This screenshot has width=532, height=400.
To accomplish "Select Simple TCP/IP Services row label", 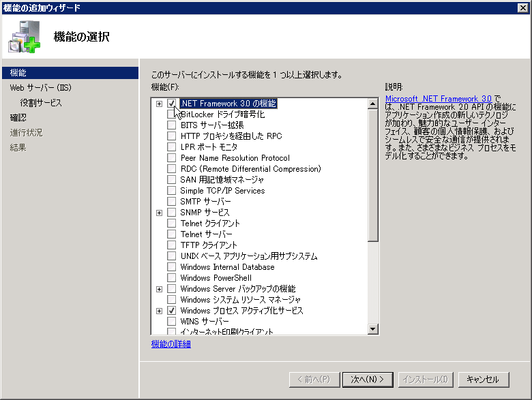I will tap(222, 191).
